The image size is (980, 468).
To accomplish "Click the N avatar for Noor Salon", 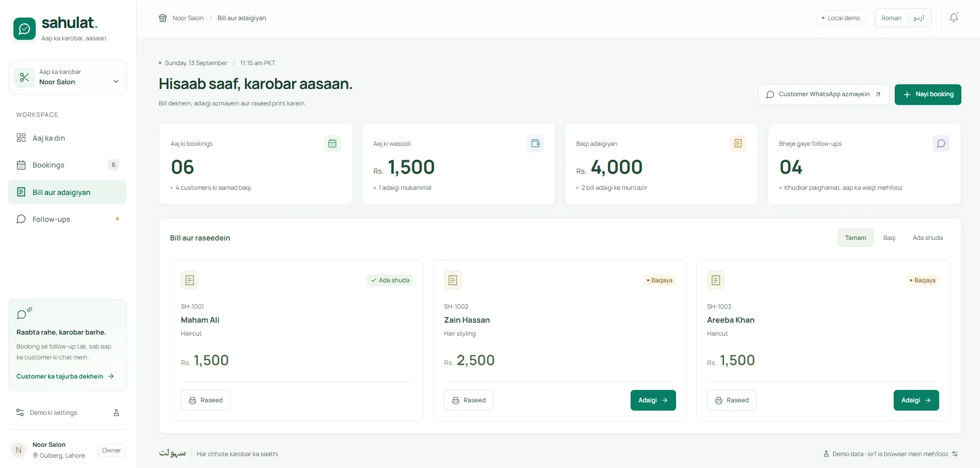I will [19, 450].
